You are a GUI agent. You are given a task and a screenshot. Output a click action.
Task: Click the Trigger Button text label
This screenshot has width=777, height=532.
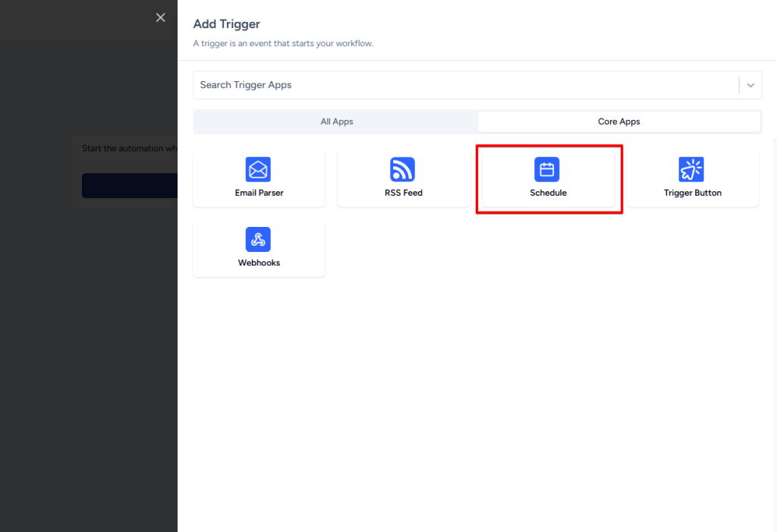pos(692,193)
